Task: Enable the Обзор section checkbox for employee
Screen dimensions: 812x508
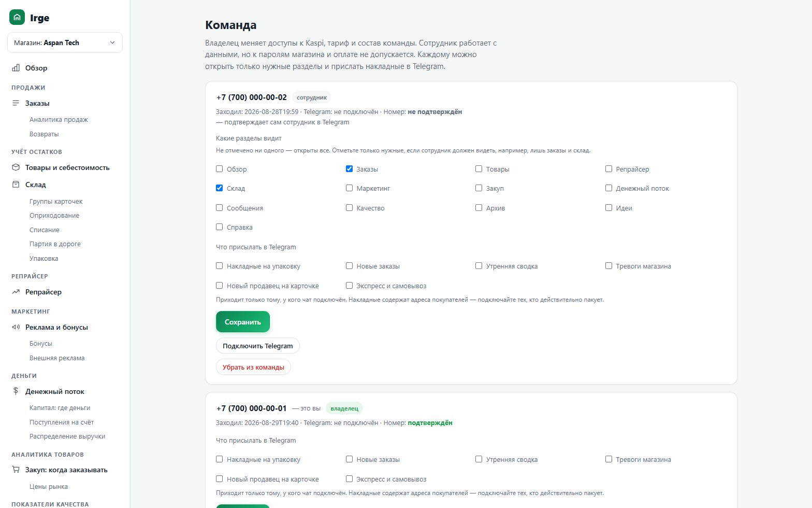Action: [x=220, y=169]
